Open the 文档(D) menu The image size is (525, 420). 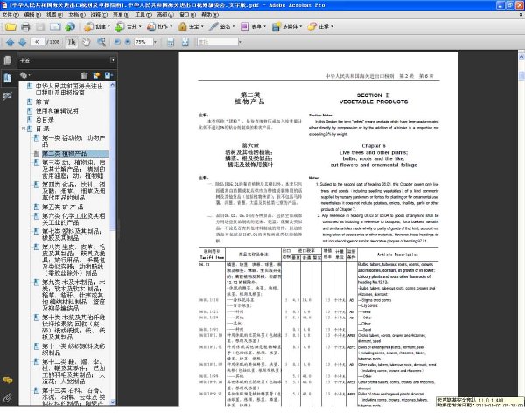point(77,15)
